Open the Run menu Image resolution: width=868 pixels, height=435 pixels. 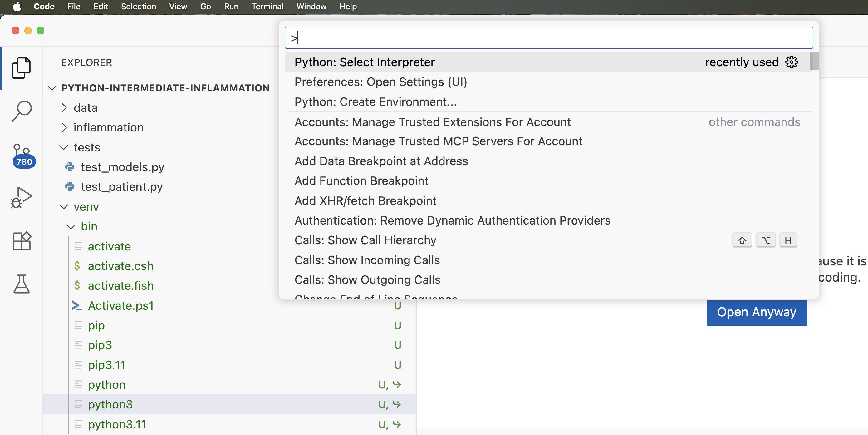pyautogui.click(x=231, y=7)
